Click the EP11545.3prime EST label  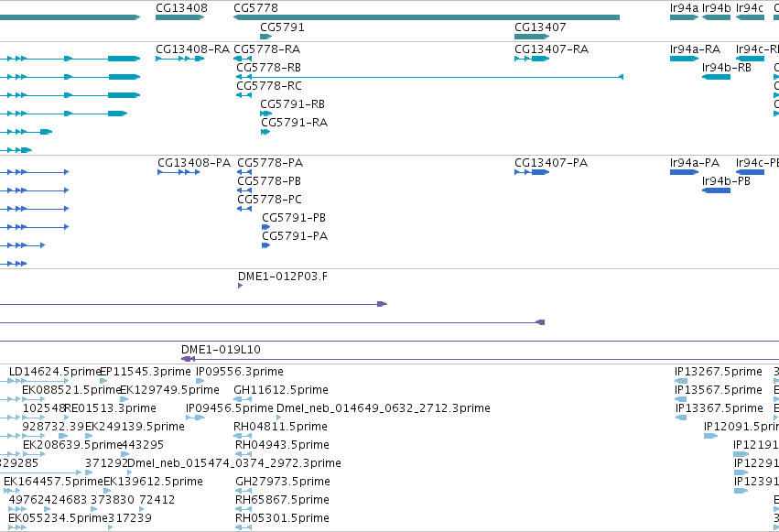[146, 372]
